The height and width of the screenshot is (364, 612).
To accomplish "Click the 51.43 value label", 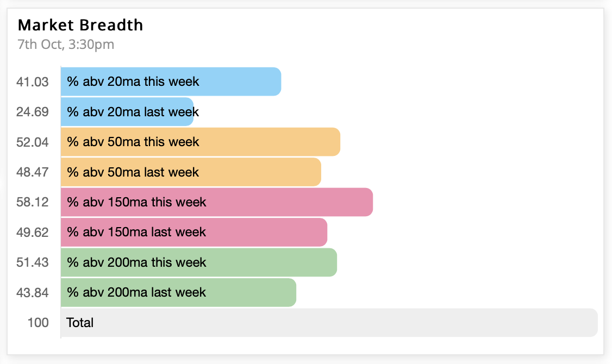I will coord(33,262).
